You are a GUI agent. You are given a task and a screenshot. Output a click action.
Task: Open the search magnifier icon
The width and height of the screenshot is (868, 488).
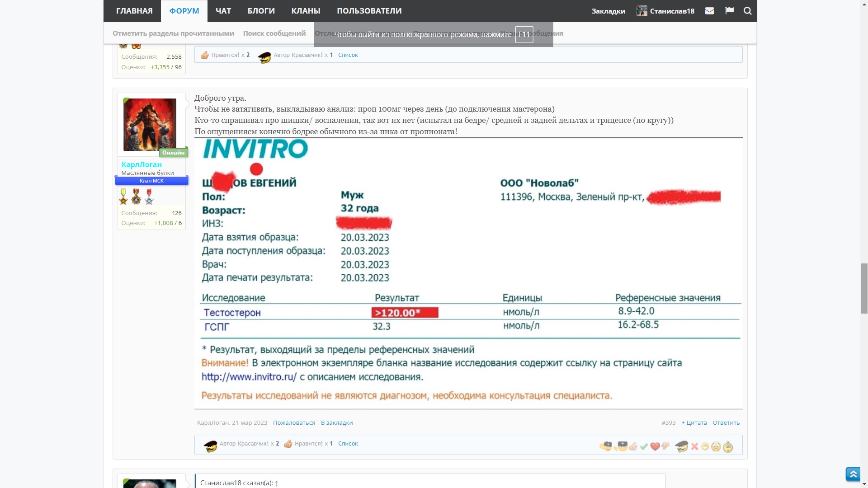[x=747, y=11]
